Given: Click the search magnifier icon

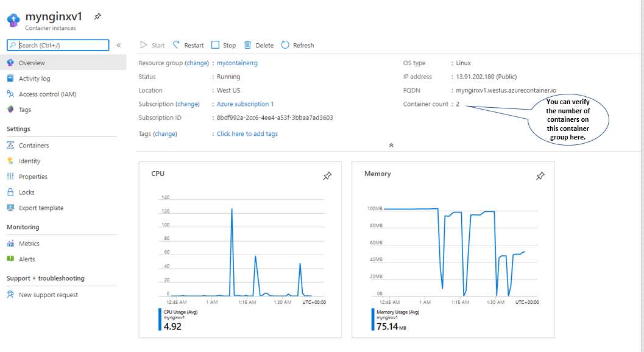Looking at the screenshot, I should (13, 45).
